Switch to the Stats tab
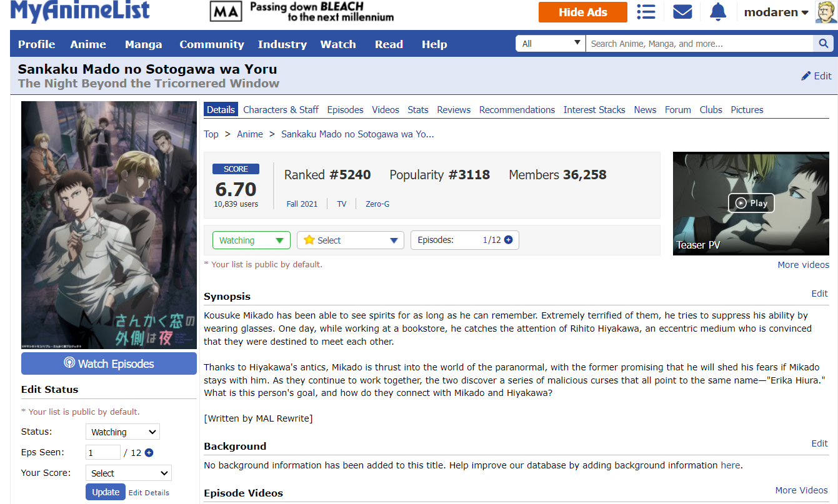Viewport: 838px width, 504px height. coord(418,109)
